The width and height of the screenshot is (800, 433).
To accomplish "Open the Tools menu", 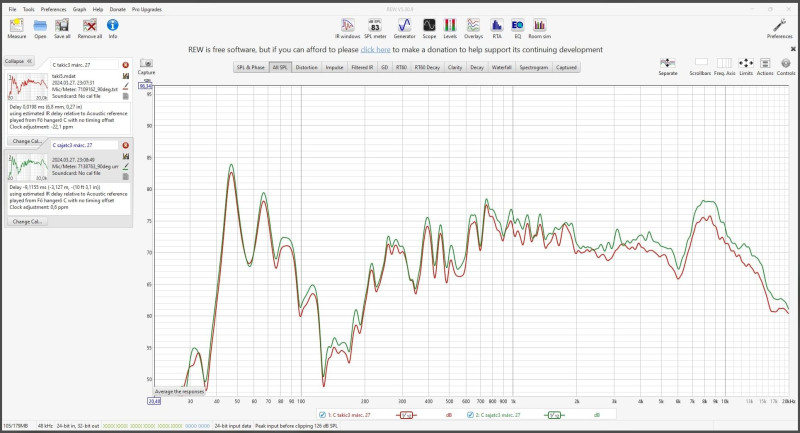I will (29, 9).
